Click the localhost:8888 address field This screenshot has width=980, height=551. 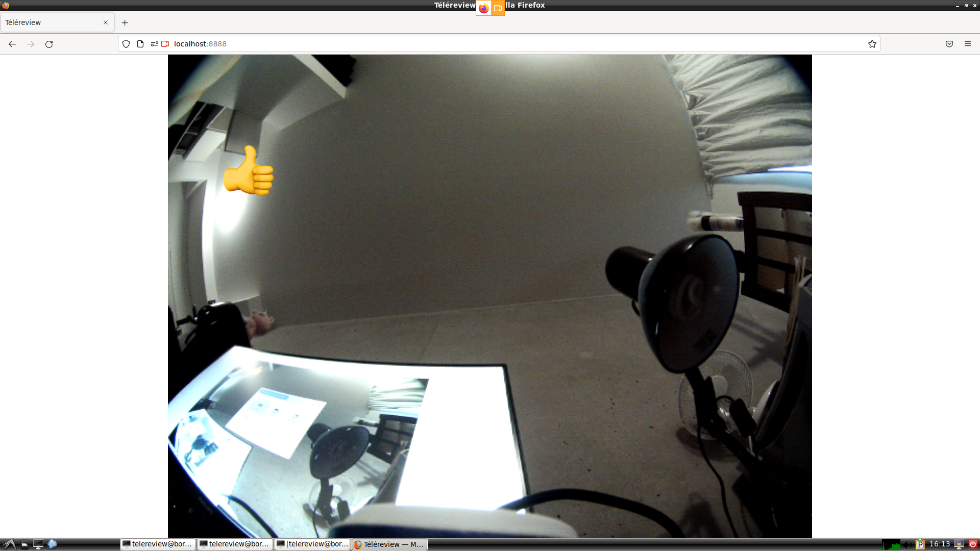click(459, 44)
